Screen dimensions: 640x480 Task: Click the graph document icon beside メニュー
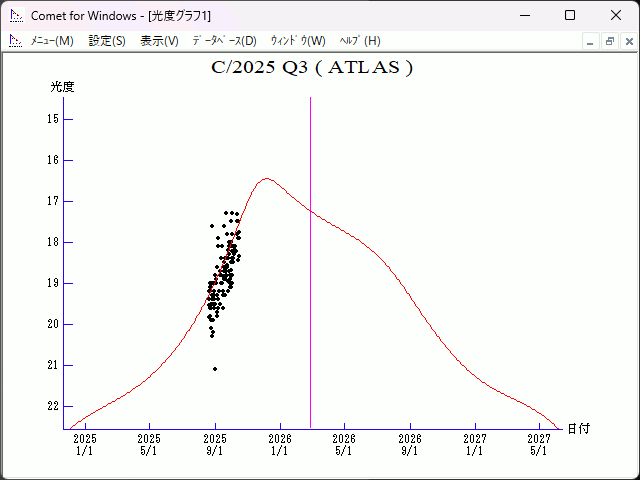click(15, 41)
